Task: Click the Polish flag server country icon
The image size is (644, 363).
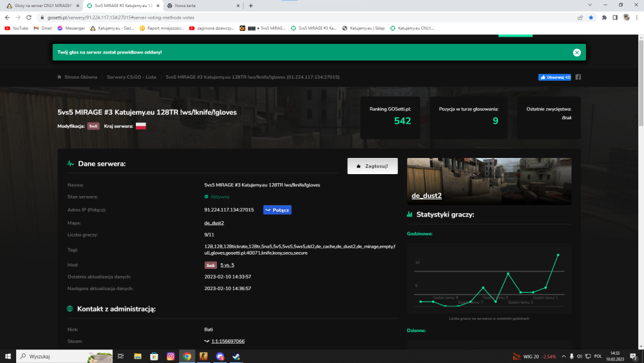Action: click(141, 126)
